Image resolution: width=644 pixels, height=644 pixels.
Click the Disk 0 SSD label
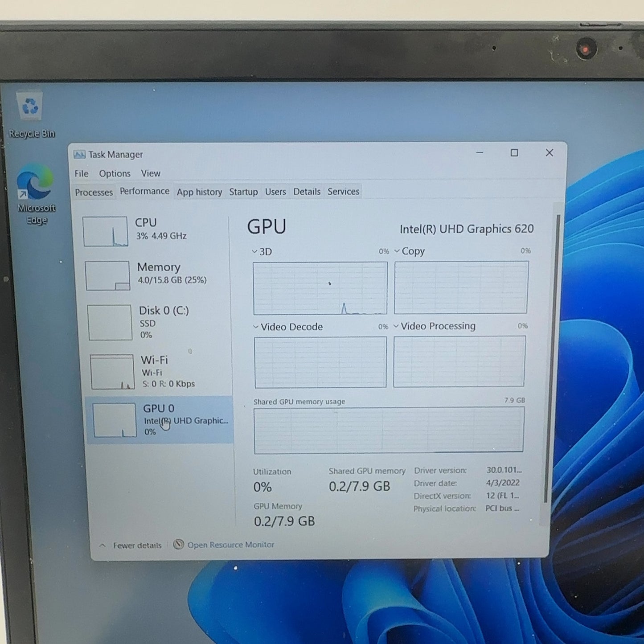tap(148, 324)
